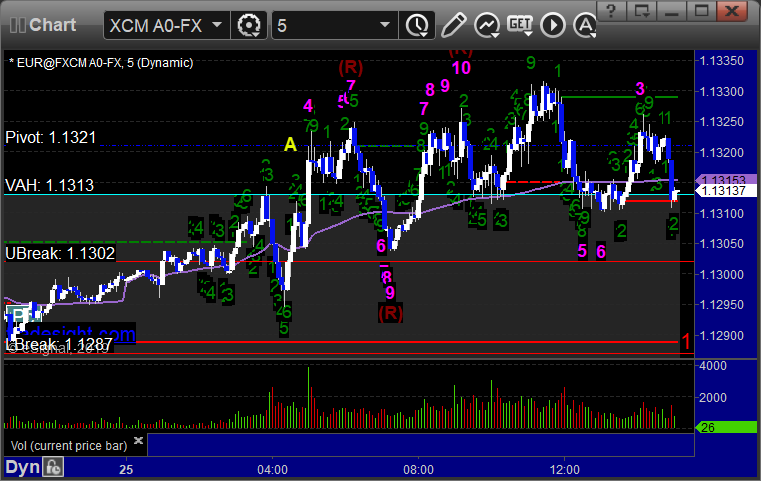Close the Vol (current price bar) panel
The height and width of the screenshot is (481, 761).
click(138, 440)
